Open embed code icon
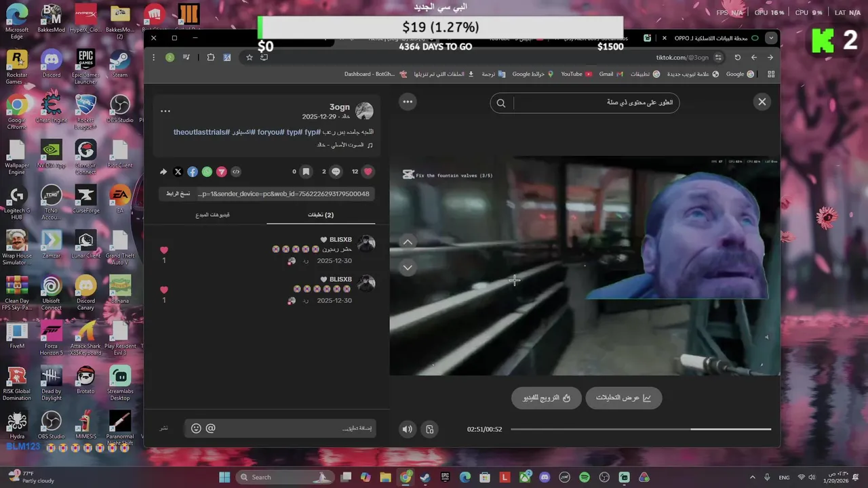 point(236,171)
